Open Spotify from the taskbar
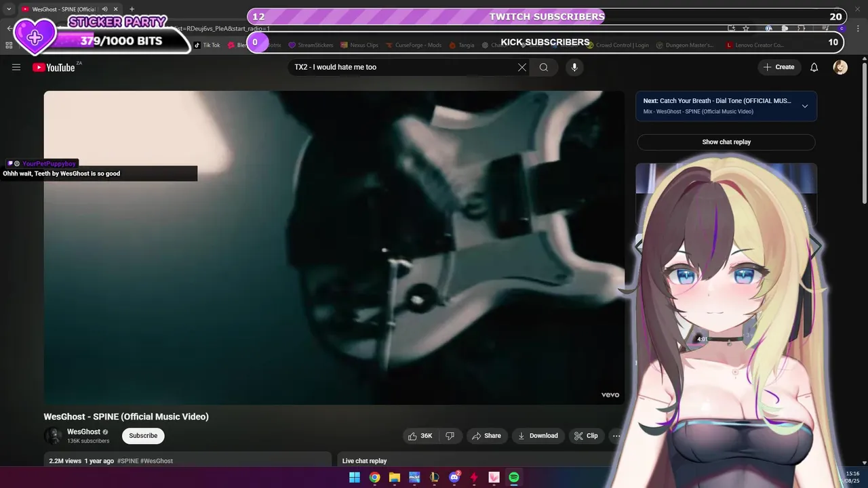868x488 pixels. coord(514,477)
